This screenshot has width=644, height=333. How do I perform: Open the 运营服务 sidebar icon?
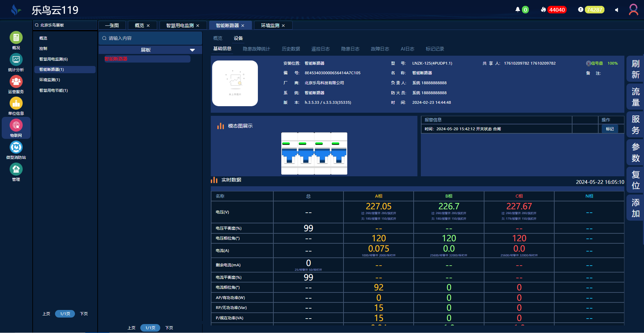point(16,82)
